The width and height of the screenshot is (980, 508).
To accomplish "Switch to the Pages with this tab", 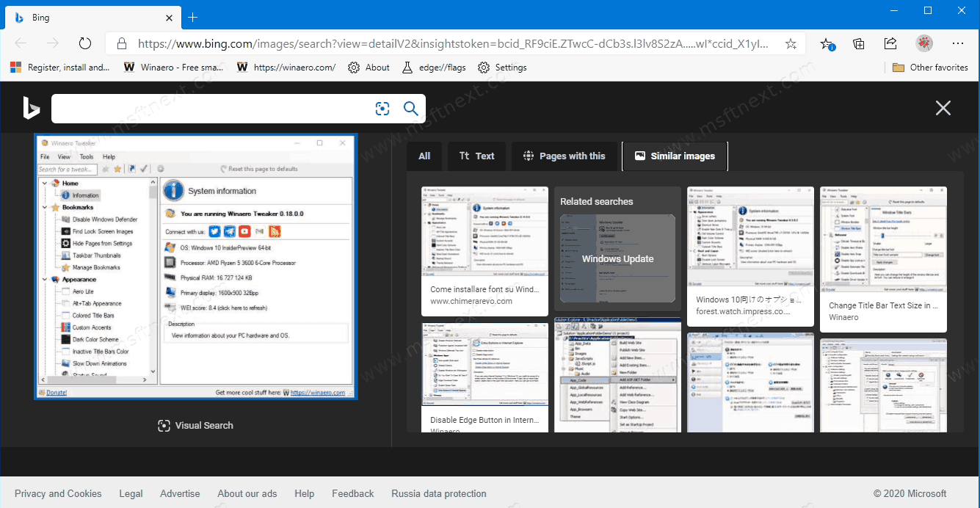I will [565, 156].
